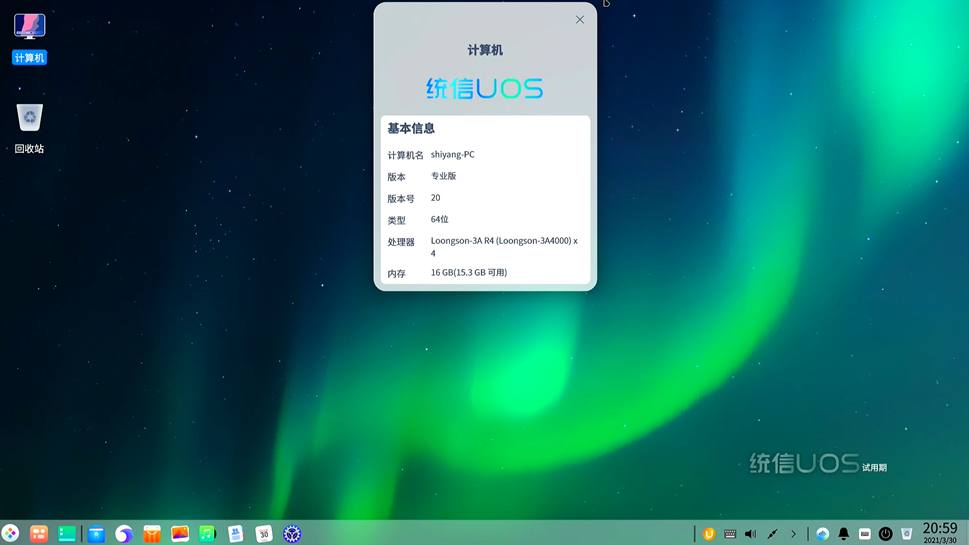This screenshot has height=545, width=969.
Task: Open the onscreen keyboard tray icon
Action: click(730, 534)
